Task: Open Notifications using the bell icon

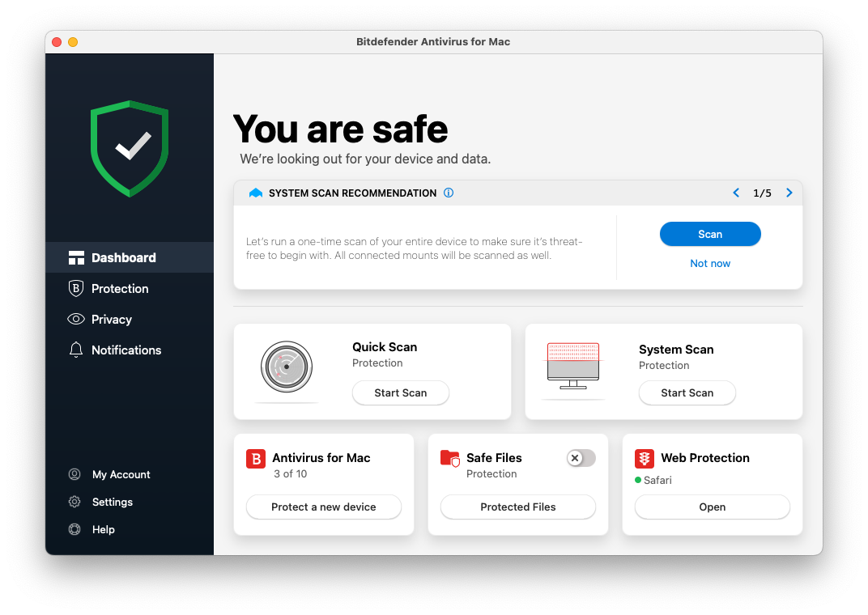Action: click(x=75, y=350)
